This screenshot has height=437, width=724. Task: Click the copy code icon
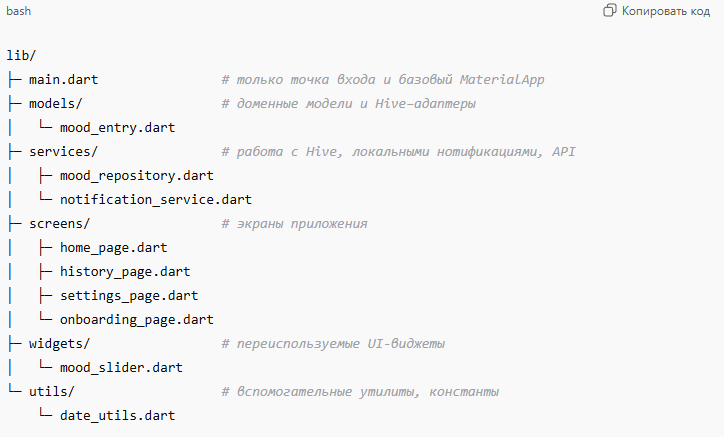pos(609,11)
